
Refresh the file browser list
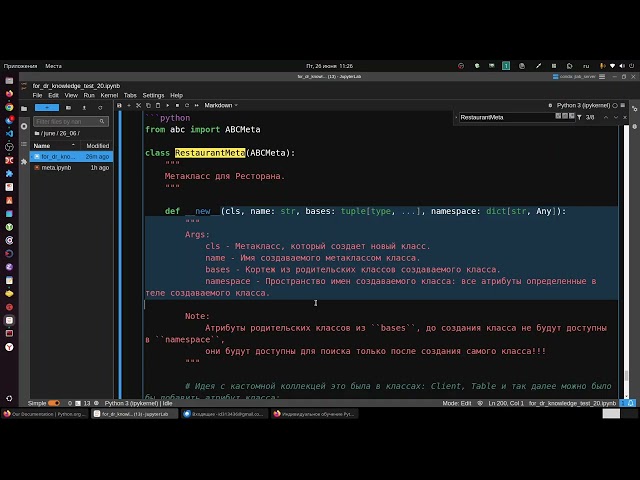tap(100, 108)
